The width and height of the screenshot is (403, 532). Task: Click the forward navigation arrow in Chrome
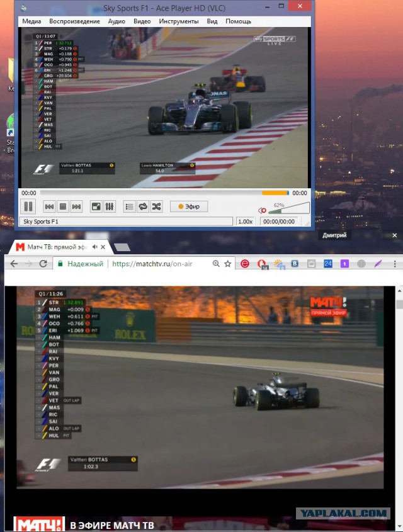(28, 264)
